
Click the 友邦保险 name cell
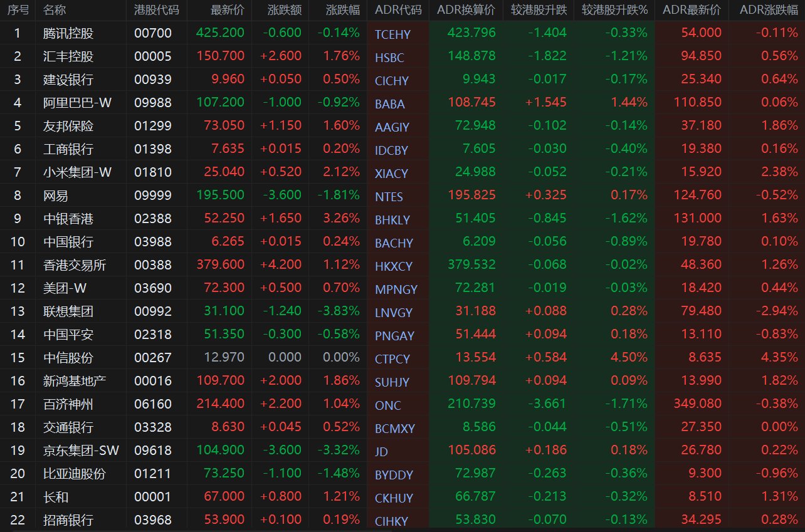click(68, 126)
